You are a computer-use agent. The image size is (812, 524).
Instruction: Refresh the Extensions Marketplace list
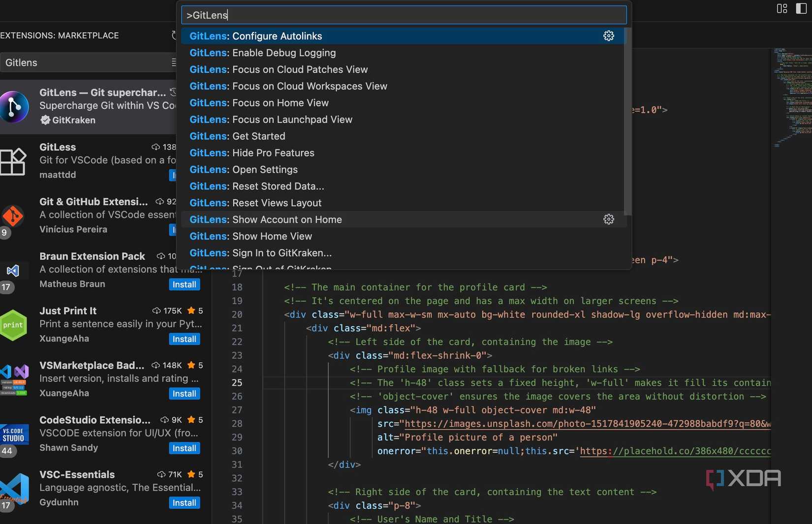click(173, 35)
